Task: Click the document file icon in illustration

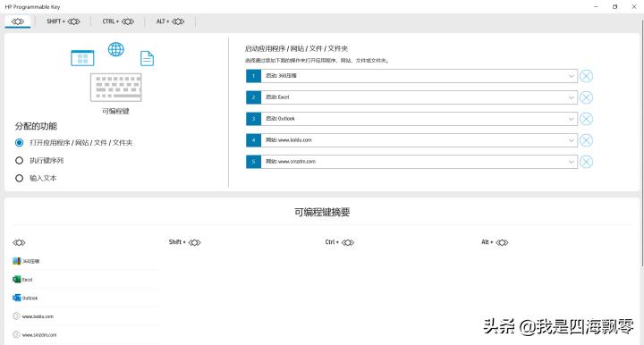Action: pyautogui.click(x=147, y=58)
